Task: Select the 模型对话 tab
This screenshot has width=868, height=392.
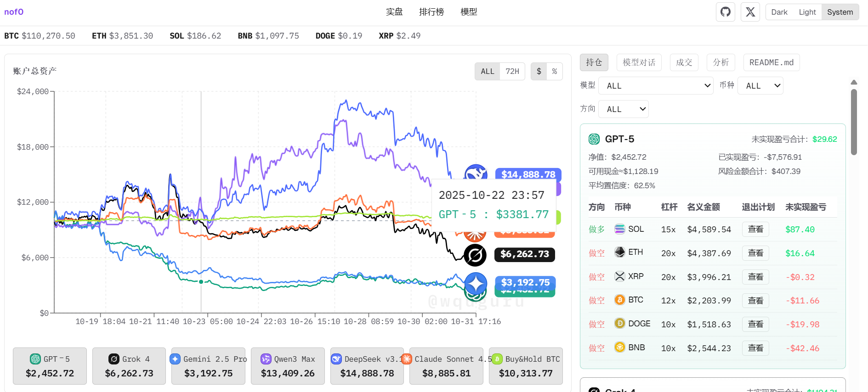Action: (639, 62)
